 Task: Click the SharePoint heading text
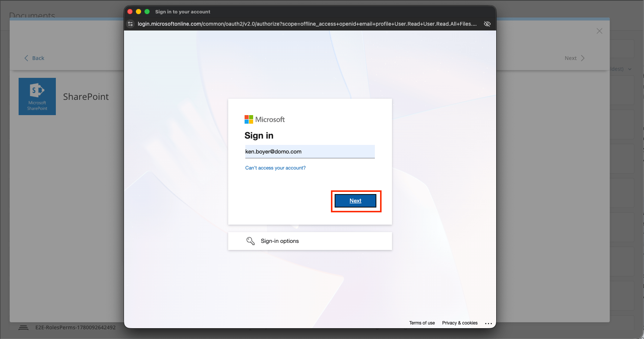(x=86, y=96)
